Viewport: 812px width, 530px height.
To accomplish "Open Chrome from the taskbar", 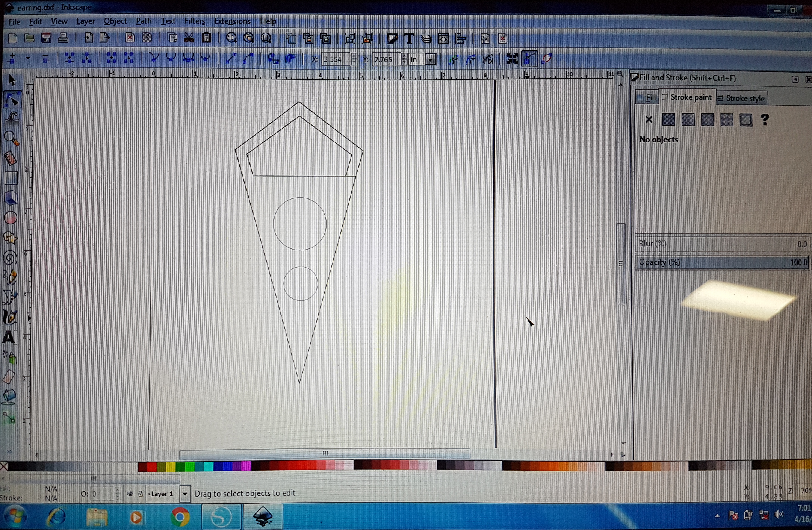I will pos(180,517).
